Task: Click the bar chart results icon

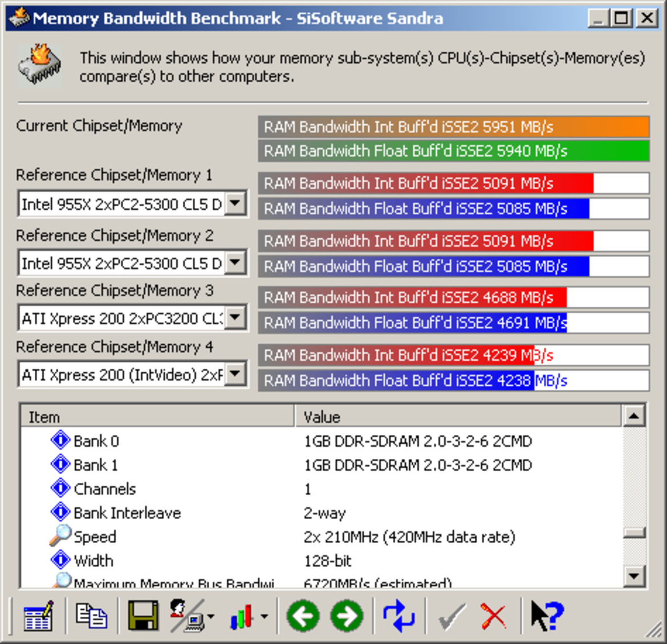Action: pyautogui.click(x=242, y=616)
